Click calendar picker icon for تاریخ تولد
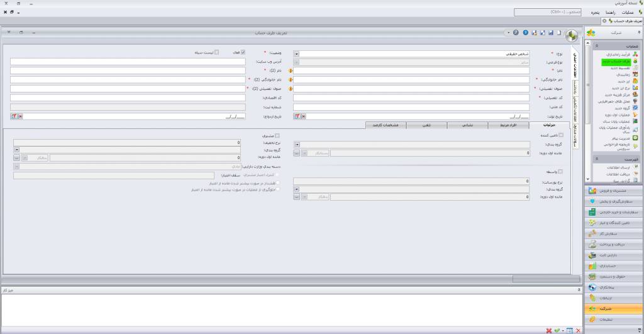 point(297,116)
